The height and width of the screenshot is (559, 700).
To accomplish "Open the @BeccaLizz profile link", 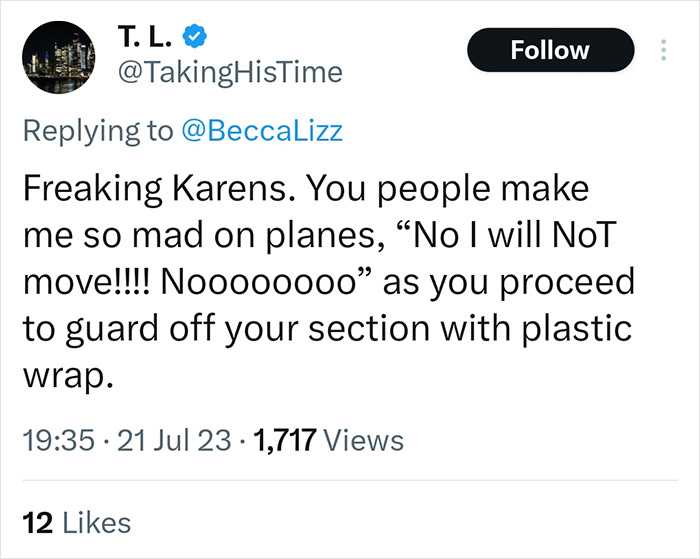I will click(263, 132).
